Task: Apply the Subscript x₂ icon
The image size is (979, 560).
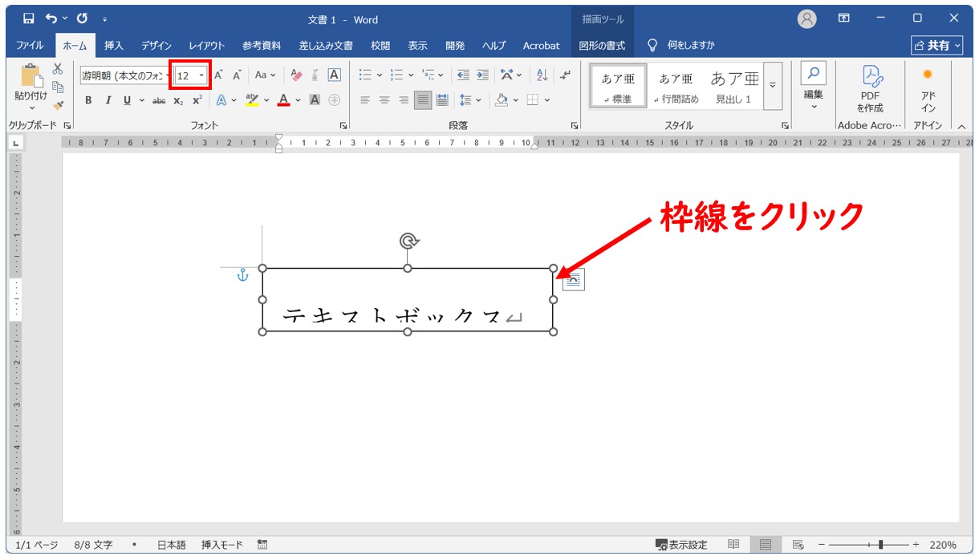Action: tap(178, 100)
